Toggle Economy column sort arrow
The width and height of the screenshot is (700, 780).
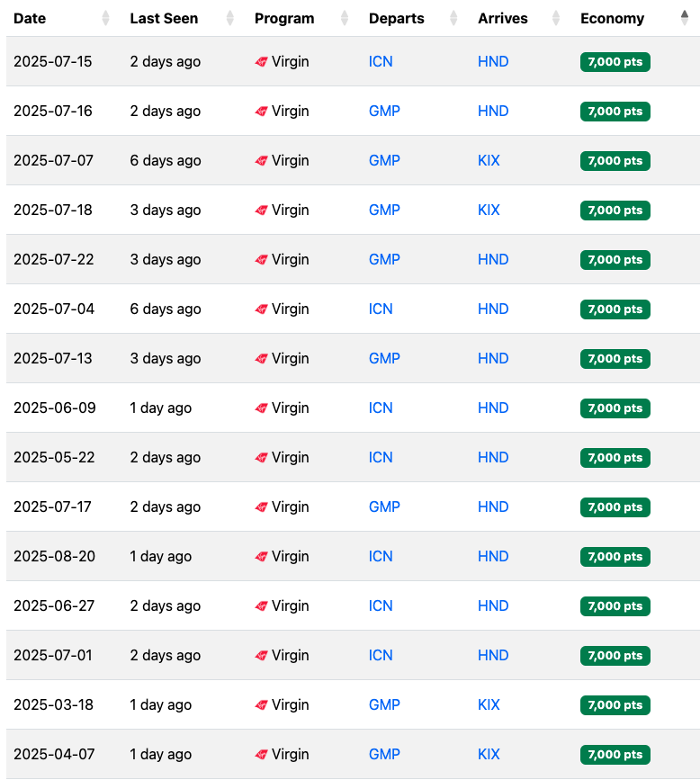685,17
